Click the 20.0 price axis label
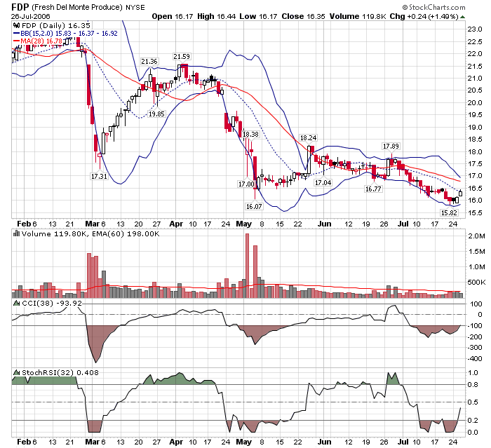Screen dimensions: 491x448 pyautogui.click(x=475, y=102)
